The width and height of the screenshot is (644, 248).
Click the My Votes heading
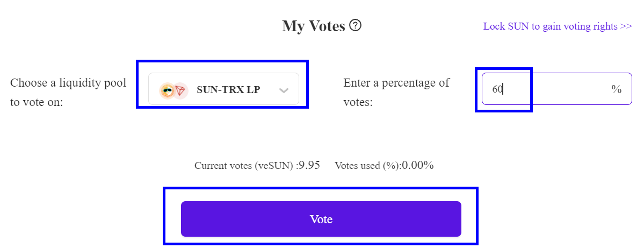(x=313, y=26)
